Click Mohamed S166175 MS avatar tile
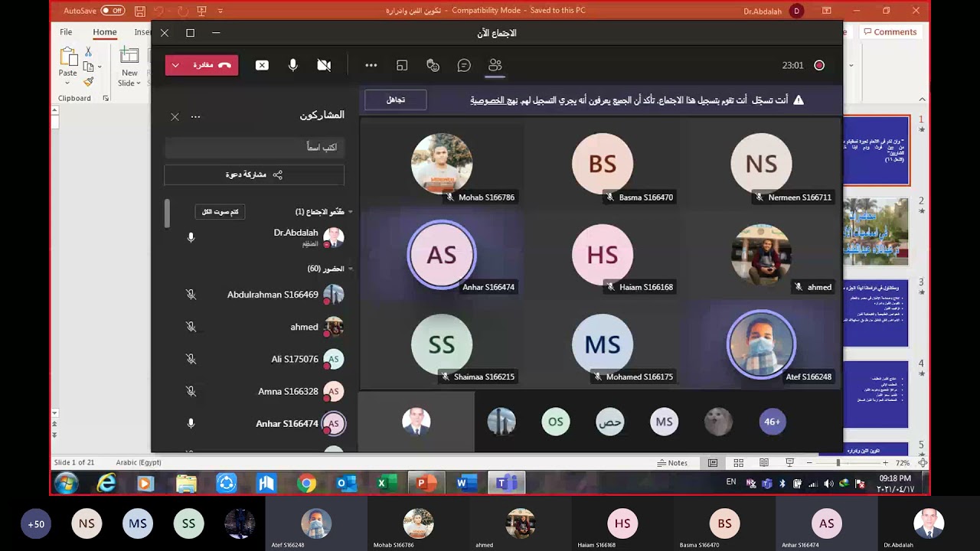The image size is (980, 551). pyautogui.click(x=603, y=344)
